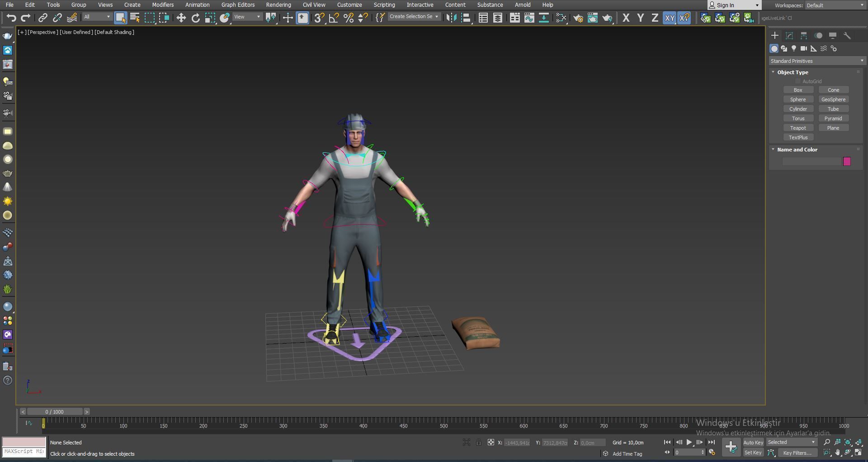Restrict transform to X axis
The width and height of the screenshot is (868, 462).
coord(626,18)
